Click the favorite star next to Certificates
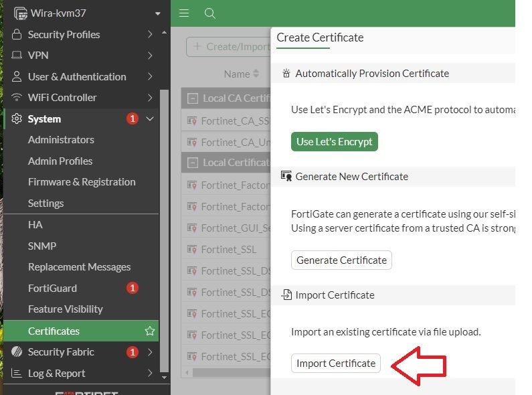The image size is (532, 395). [x=150, y=331]
